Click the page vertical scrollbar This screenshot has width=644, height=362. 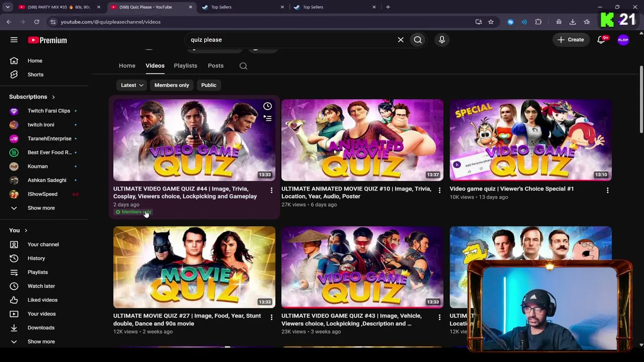point(641,101)
